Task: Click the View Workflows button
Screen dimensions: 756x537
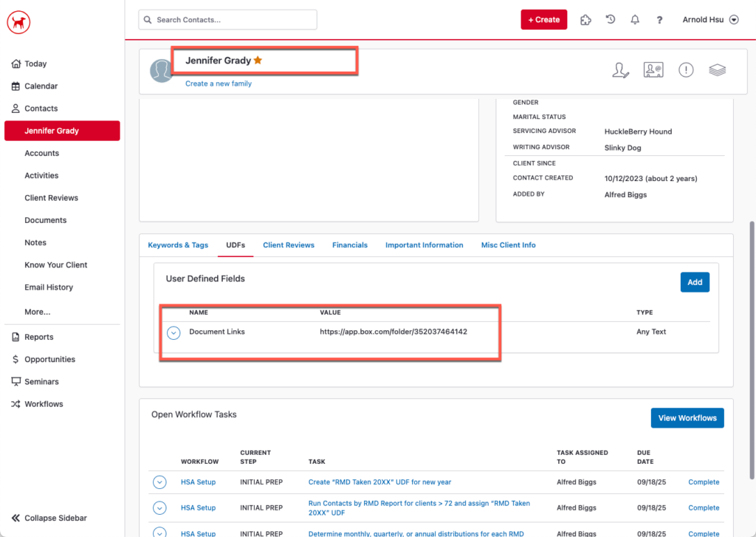Action: [687, 418]
